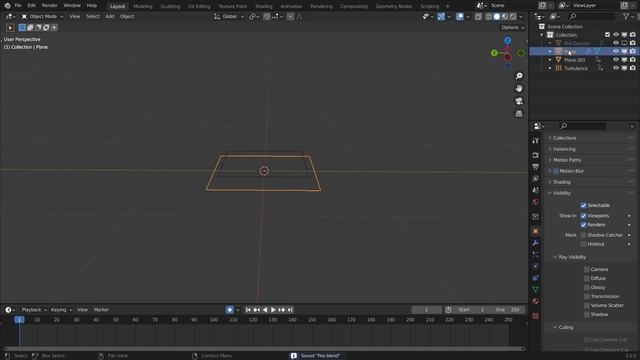Screen dimensions: 640x360
Task: Uncheck Show In Viewports checkbox
Action: 583,216
